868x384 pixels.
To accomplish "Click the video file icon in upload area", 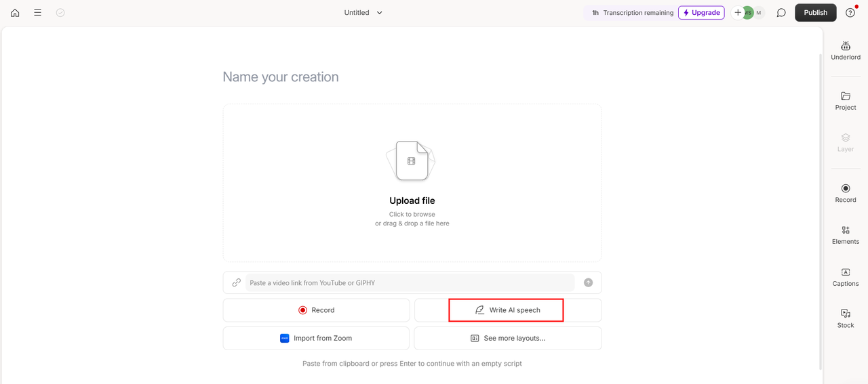I will pos(411,161).
